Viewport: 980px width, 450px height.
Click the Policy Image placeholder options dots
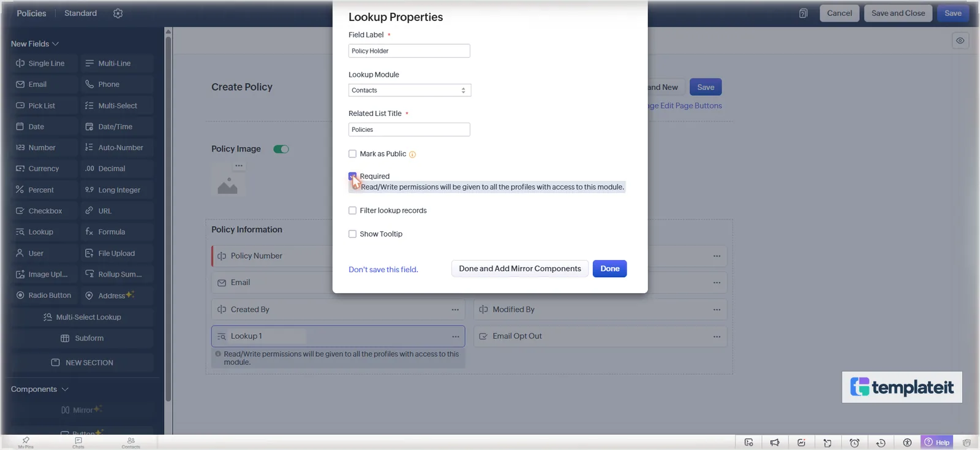pyautogui.click(x=239, y=166)
